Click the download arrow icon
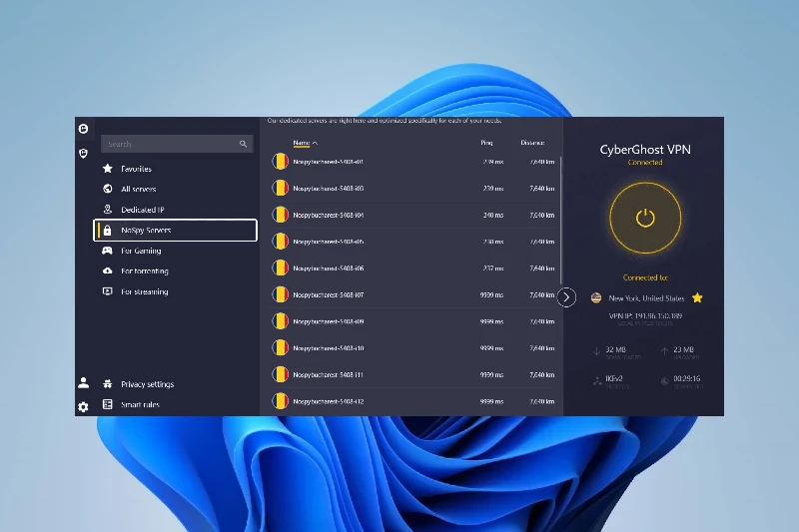Image resolution: width=799 pixels, height=532 pixels. [x=596, y=351]
